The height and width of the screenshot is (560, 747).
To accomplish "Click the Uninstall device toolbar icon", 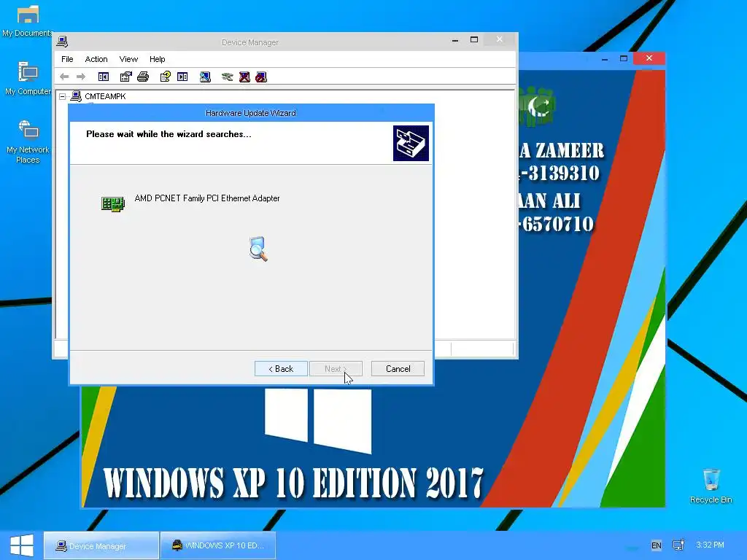I will (244, 77).
